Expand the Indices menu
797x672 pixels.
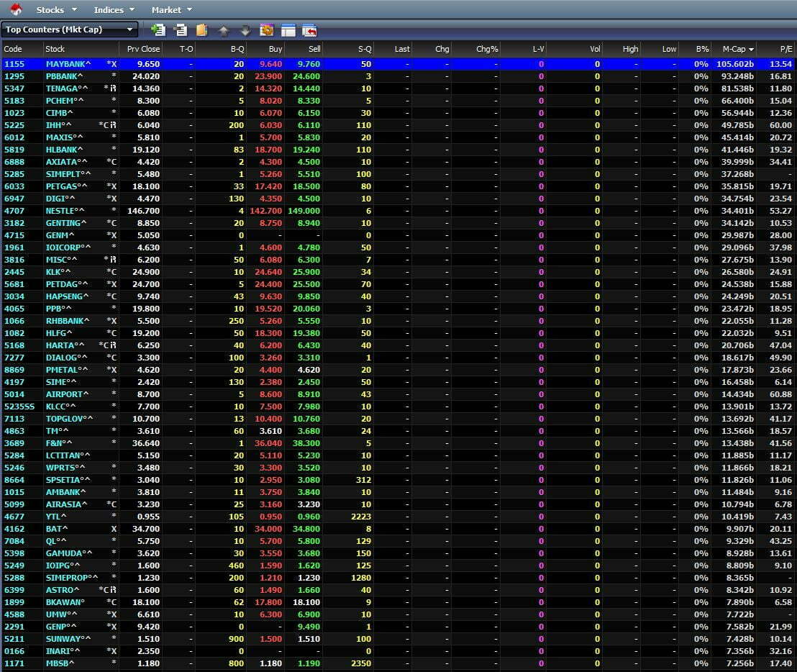[x=114, y=10]
